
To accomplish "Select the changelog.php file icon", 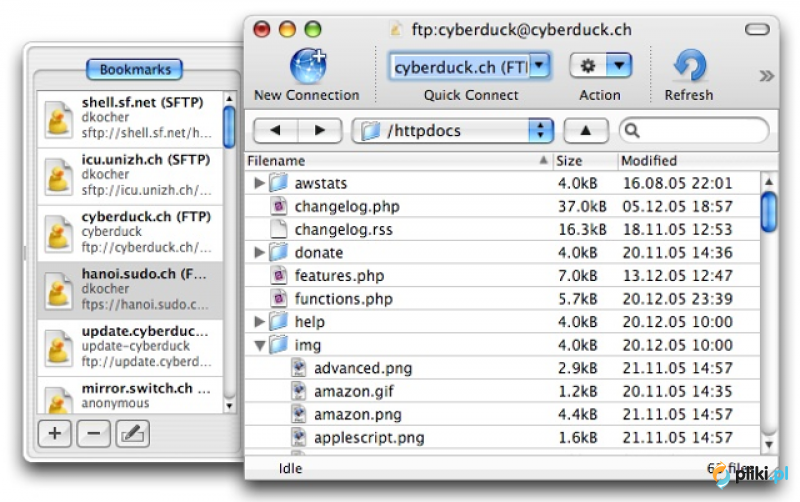I will pos(279,206).
